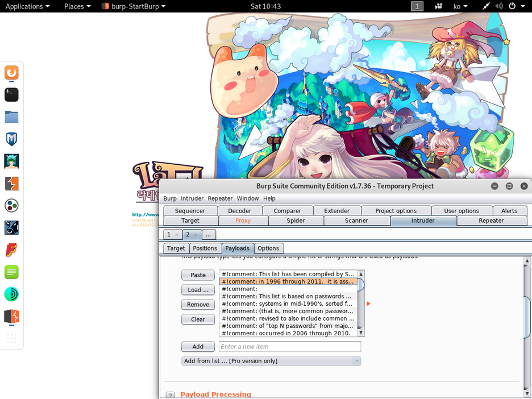Image resolution: width=532 pixels, height=399 pixels.
Task: Open the power menu icon
Action: (x=512, y=6)
